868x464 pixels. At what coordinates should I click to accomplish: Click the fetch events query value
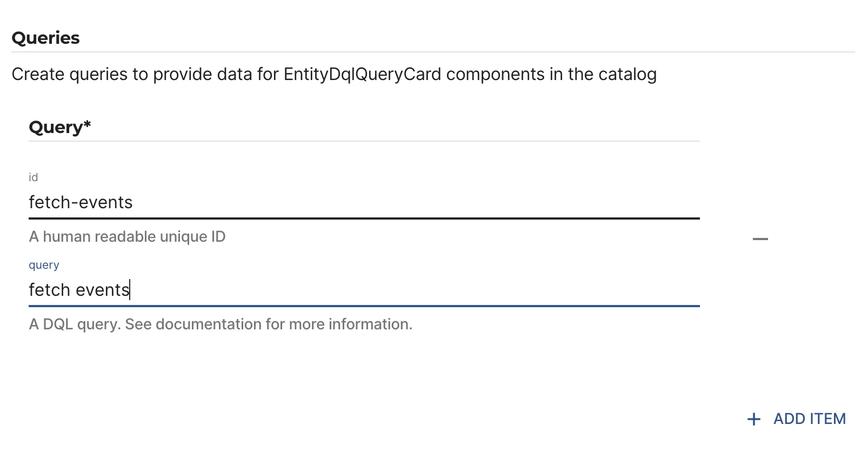click(78, 290)
